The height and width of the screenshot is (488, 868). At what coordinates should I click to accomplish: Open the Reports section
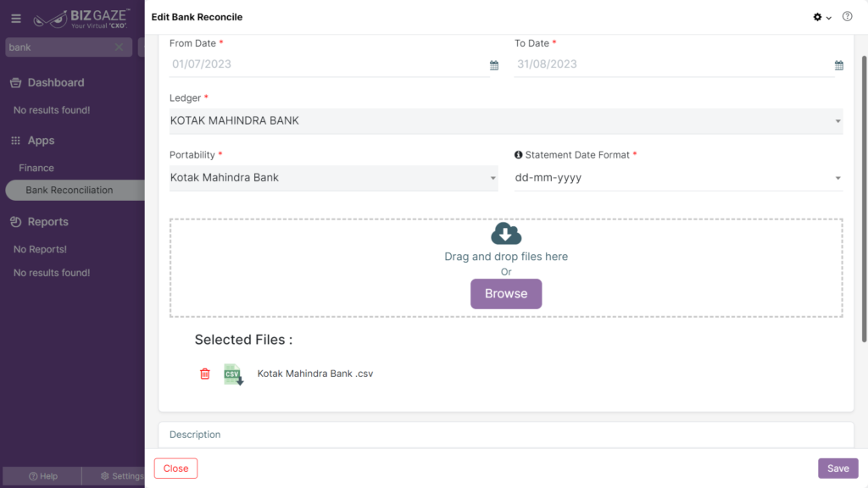[48, 222]
